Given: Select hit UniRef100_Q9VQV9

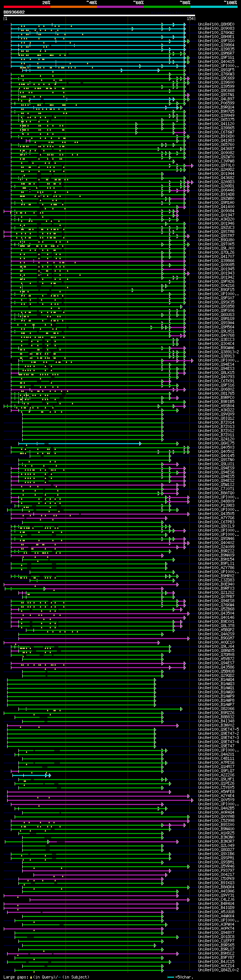Looking at the screenshot, I should [216, 414].
